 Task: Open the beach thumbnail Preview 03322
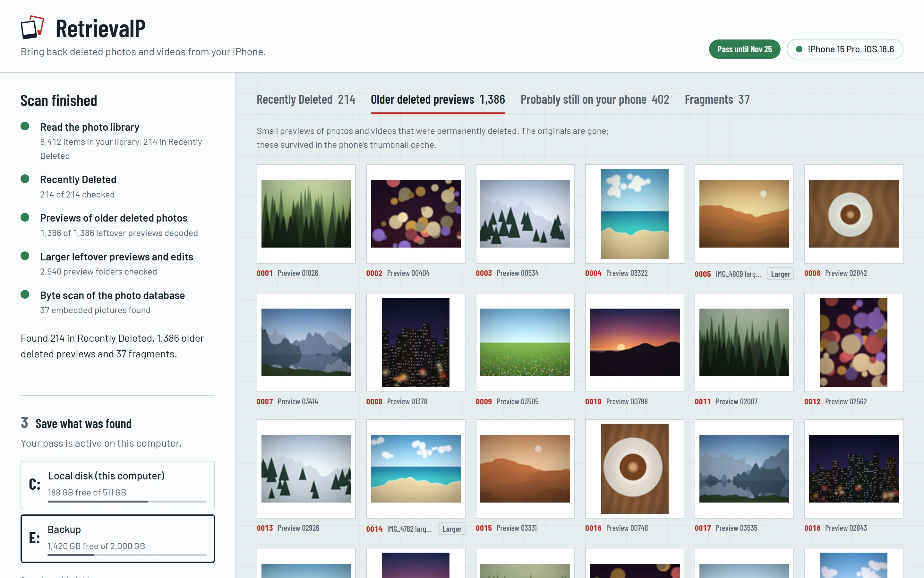pyautogui.click(x=635, y=214)
